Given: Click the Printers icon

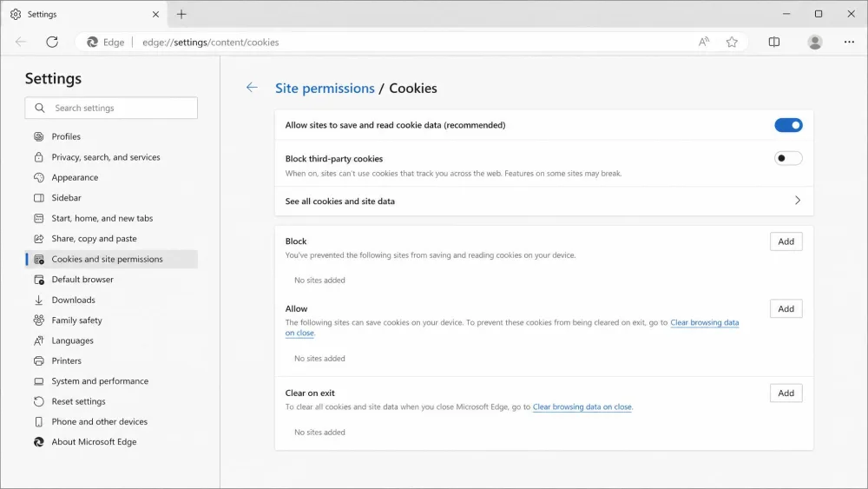Looking at the screenshot, I should pos(39,361).
